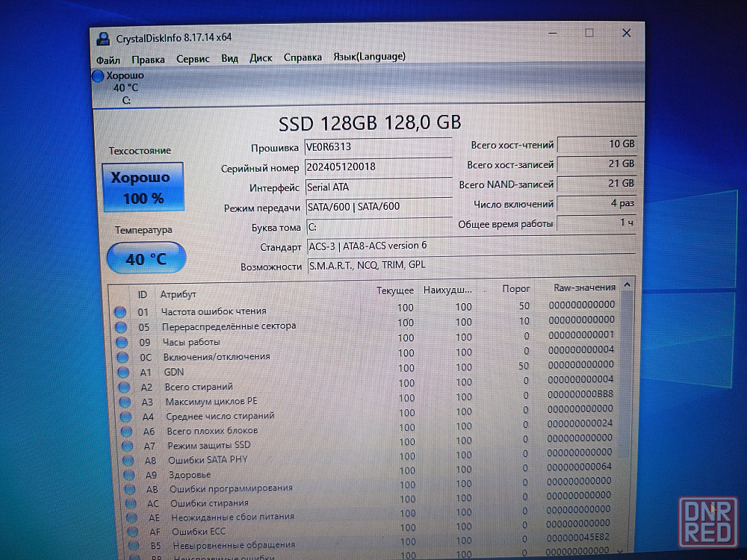
Task: Click status dot for Ошибки ECC
Action: click(133, 532)
